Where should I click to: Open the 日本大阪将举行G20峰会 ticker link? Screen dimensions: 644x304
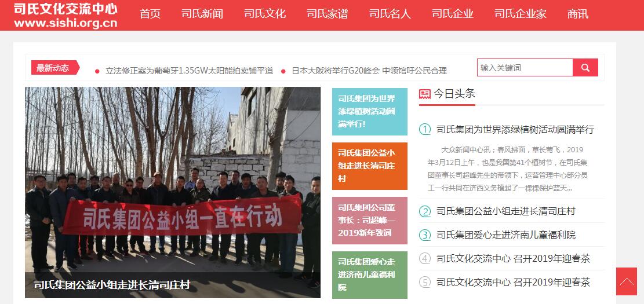point(369,71)
